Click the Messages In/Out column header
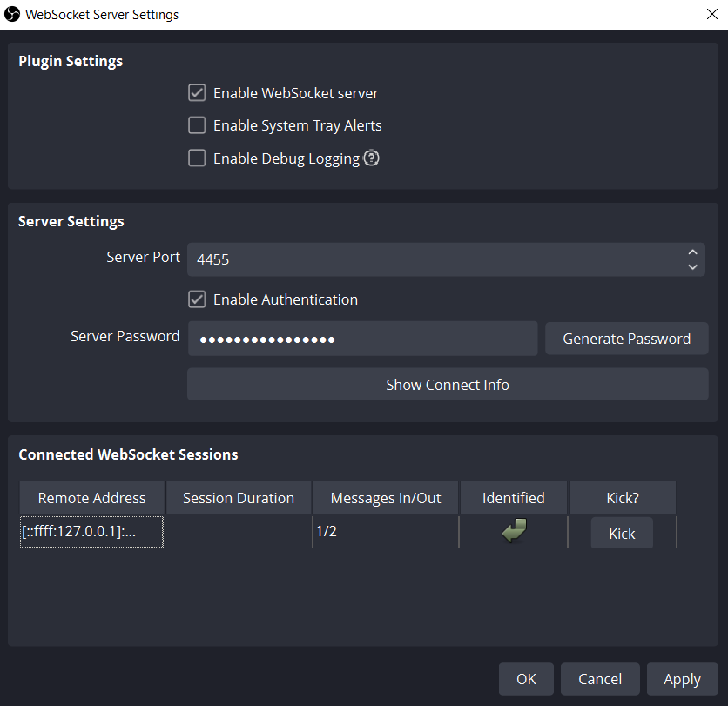The height and width of the screenshot is (706, 728). pyautogui.click(x=385, y=498)
